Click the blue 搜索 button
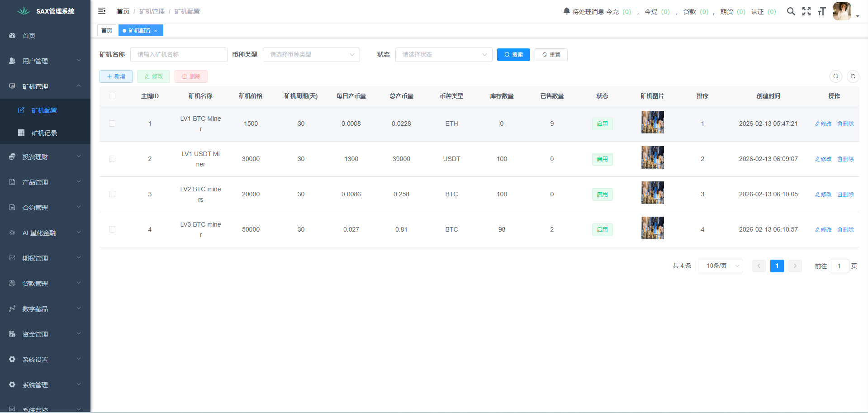 (513, 55)
